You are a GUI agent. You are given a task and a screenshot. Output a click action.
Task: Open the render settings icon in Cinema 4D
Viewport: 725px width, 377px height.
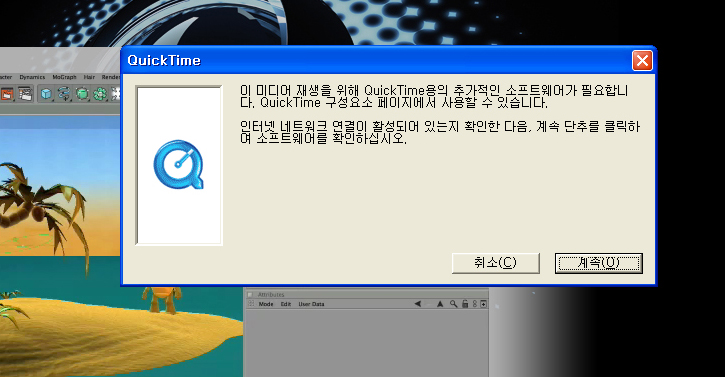25,94
